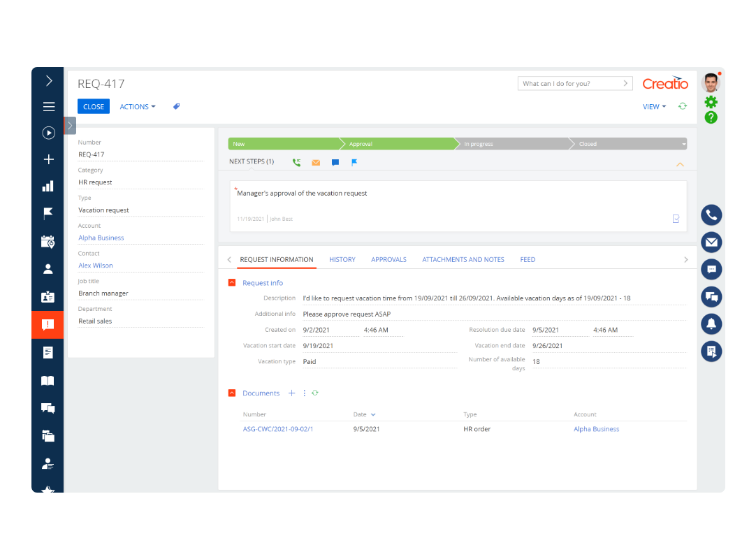Image resolution: width=756 pixels, height=559 pixels.
Task: Click the green phone call icon in Next Steps
Action: 296,162
